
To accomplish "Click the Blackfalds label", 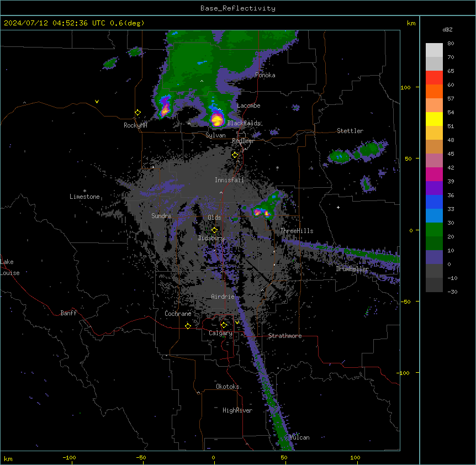I will point(244,123).
